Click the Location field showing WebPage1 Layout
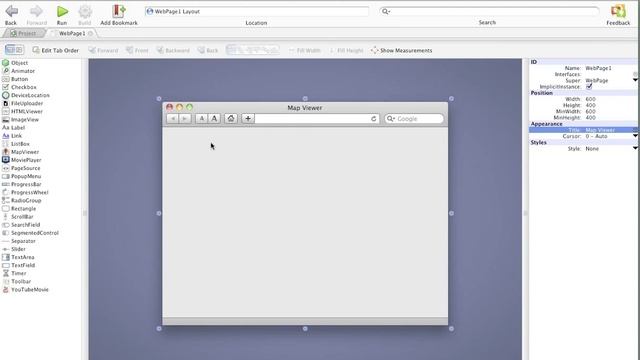640x360 pixels. click(257, 11)
